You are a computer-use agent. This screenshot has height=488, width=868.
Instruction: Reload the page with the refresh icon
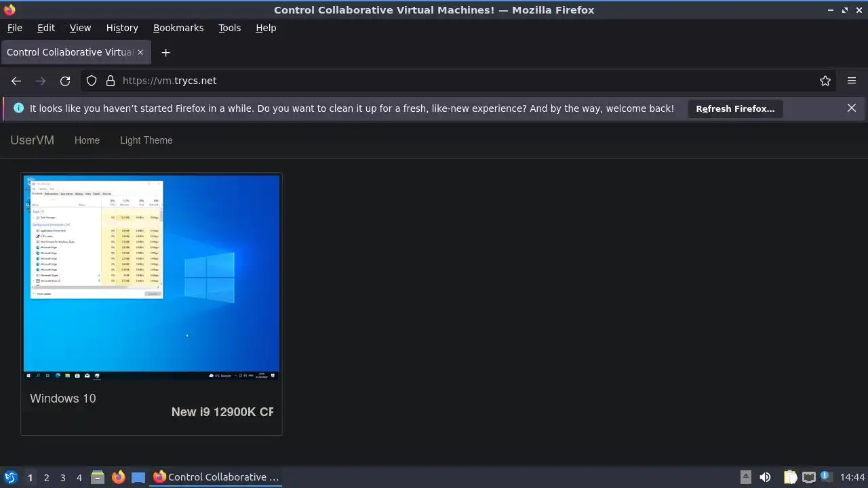65,81
